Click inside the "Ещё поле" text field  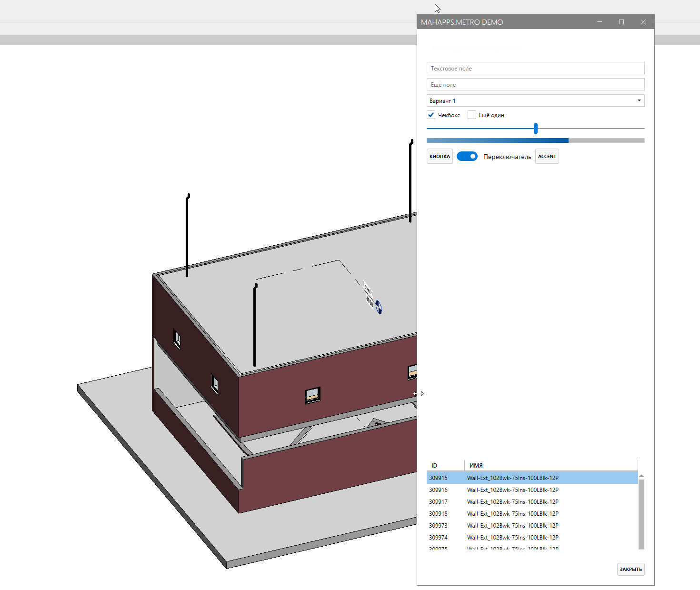[x=535, y=84]
